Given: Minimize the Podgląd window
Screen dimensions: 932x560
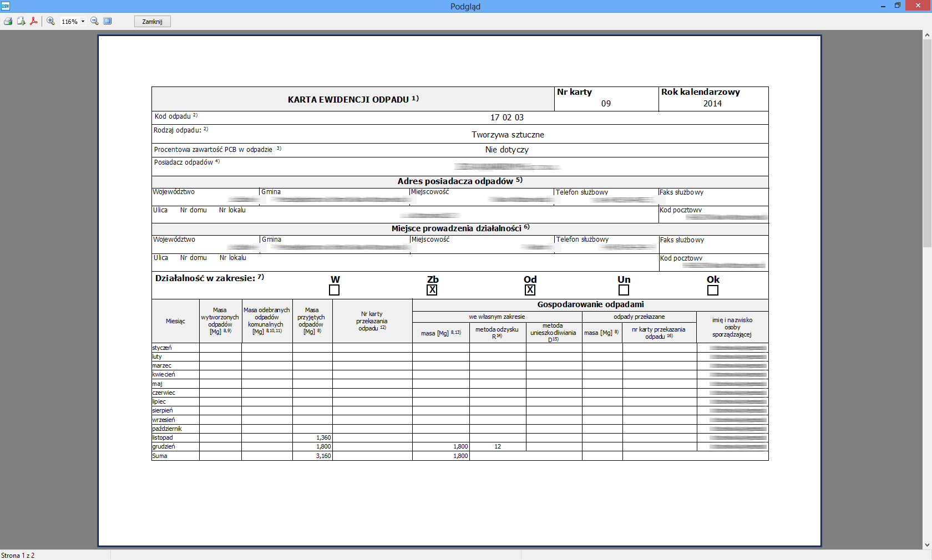Looking at the screenshot, I should [883, 6].
